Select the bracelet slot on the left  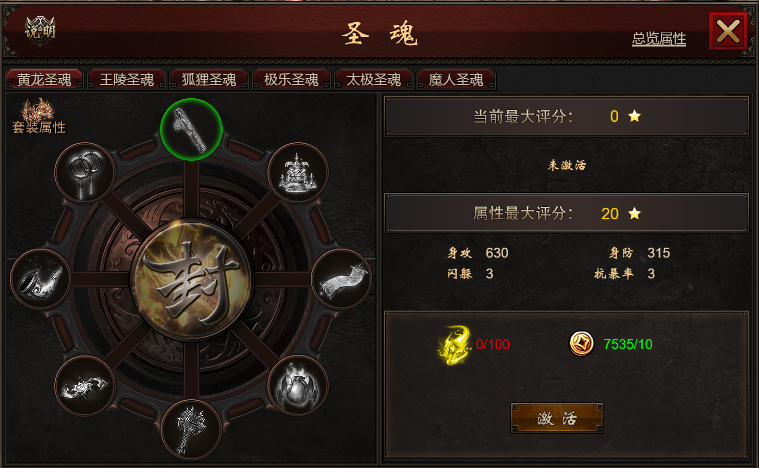[x=41, y=279]
